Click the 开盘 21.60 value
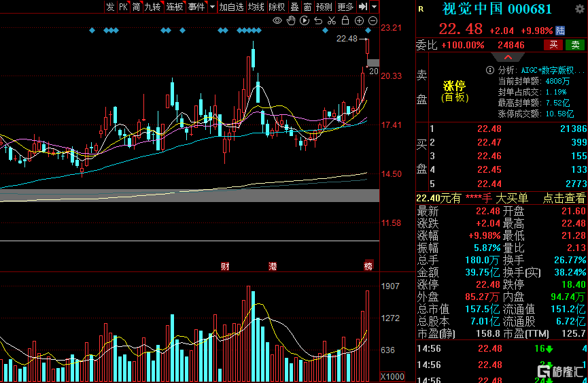 tap(574, 211)
